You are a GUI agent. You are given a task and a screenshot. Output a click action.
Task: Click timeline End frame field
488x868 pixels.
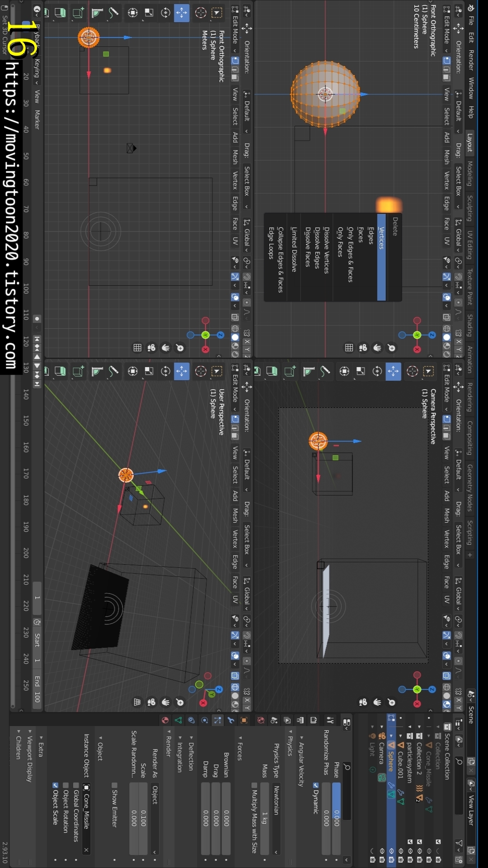click(37, 689)
